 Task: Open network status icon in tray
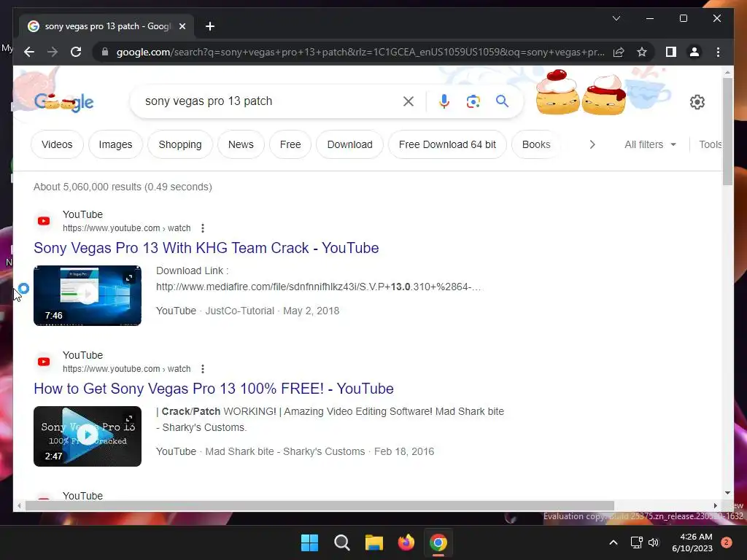coord(636,542)
